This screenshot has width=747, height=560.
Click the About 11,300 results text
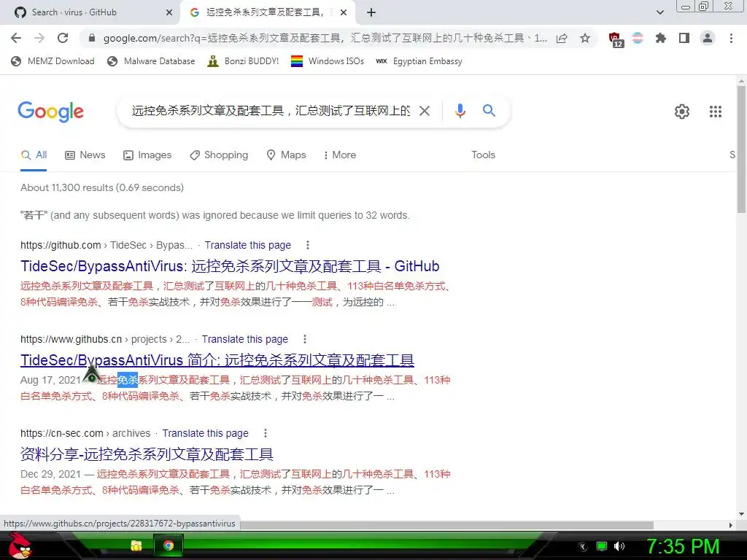[102, 187]
